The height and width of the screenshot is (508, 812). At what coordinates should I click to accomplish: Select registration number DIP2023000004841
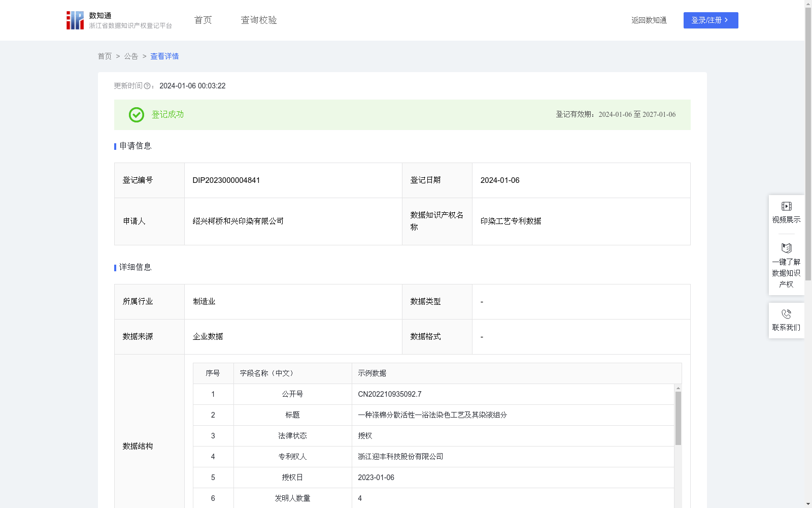[x=226, y=180]
